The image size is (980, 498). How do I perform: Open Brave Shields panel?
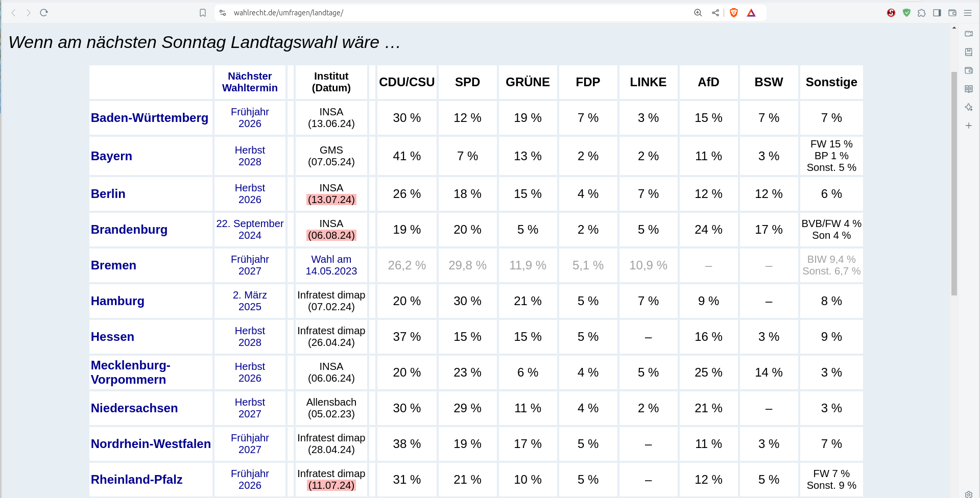coord(734,13)
